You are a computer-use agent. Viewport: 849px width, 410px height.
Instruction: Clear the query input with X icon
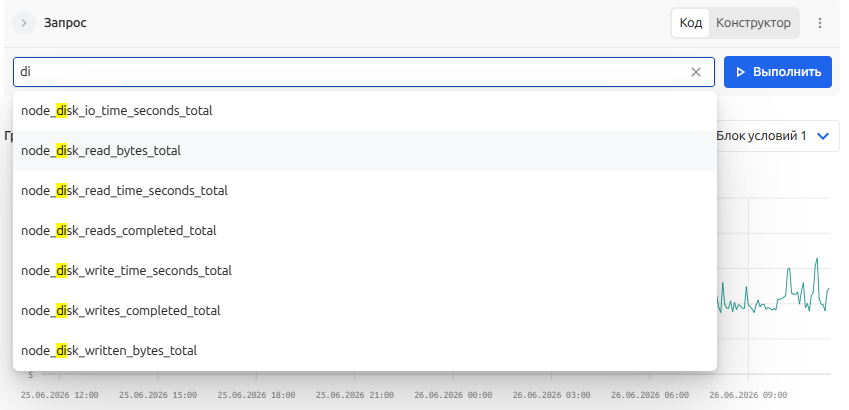click(x=696, y=72)
